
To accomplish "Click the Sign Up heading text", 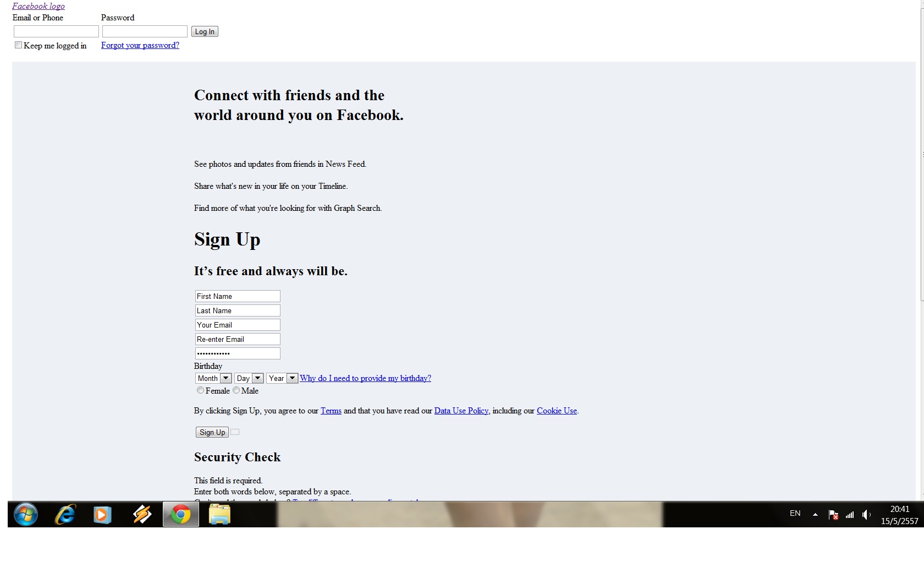I will click(227, 239).
